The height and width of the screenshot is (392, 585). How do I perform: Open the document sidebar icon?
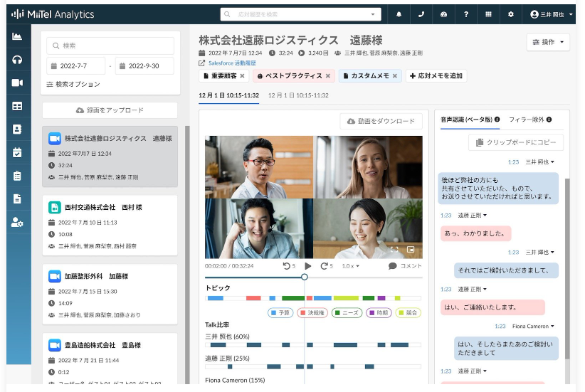[17, 198]
